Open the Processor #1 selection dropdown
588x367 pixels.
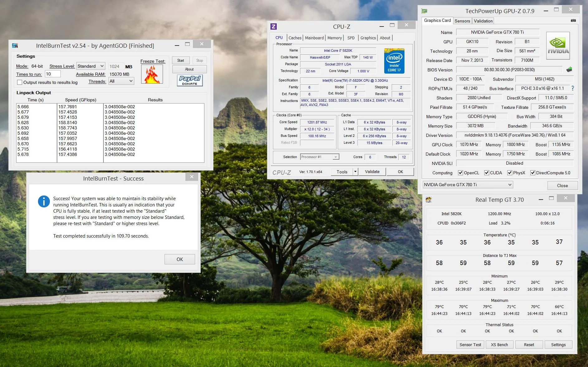(x=320, y=157)
